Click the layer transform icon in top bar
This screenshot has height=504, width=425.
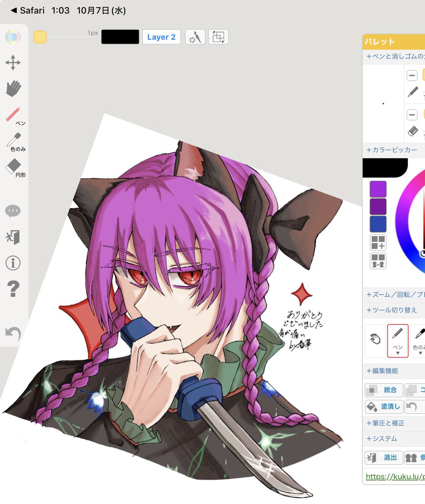(218, 37)
